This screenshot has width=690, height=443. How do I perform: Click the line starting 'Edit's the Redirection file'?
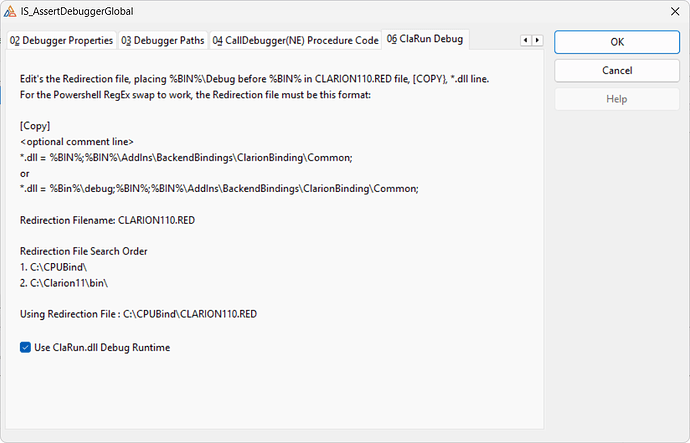[x=254, y=79]
